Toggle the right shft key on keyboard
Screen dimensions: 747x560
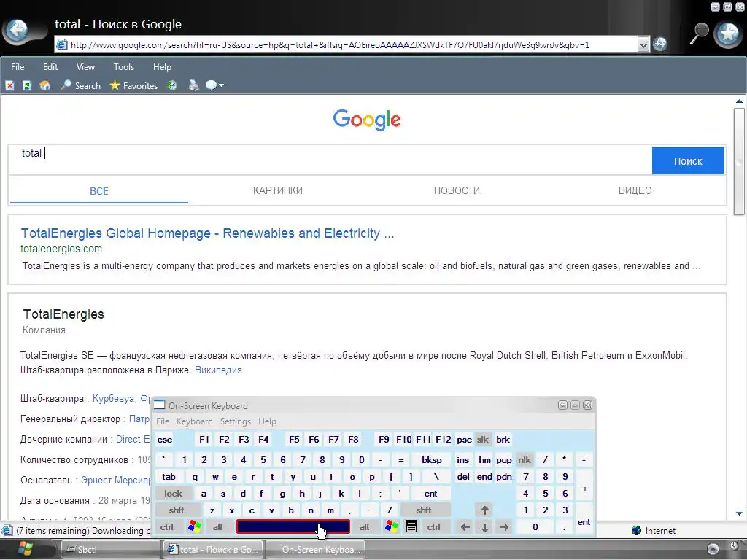coord(424,510)
